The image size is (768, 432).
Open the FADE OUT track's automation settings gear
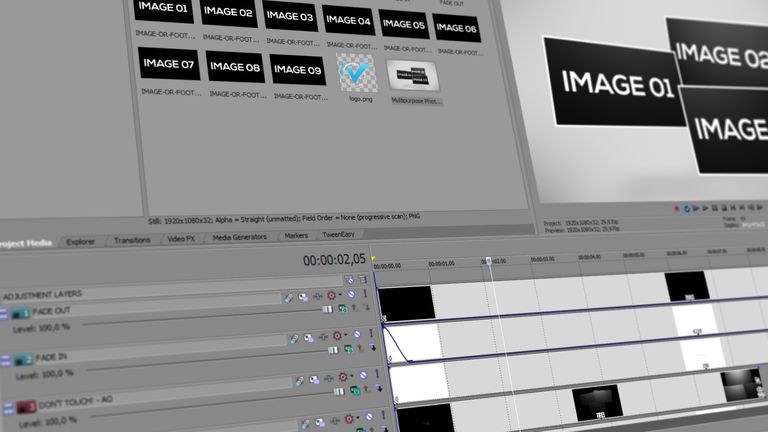(331, 295)
